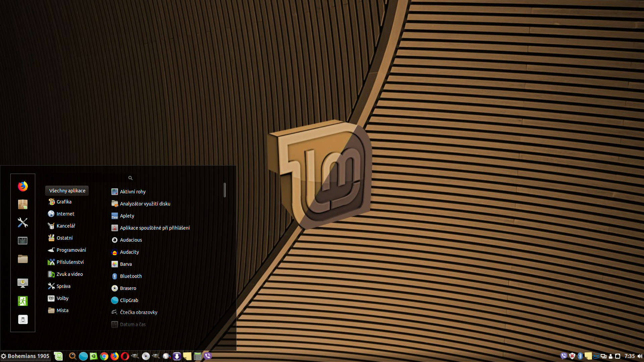Select the Zvuk a video category
The image size is (644, 362).
pos(69,274)
